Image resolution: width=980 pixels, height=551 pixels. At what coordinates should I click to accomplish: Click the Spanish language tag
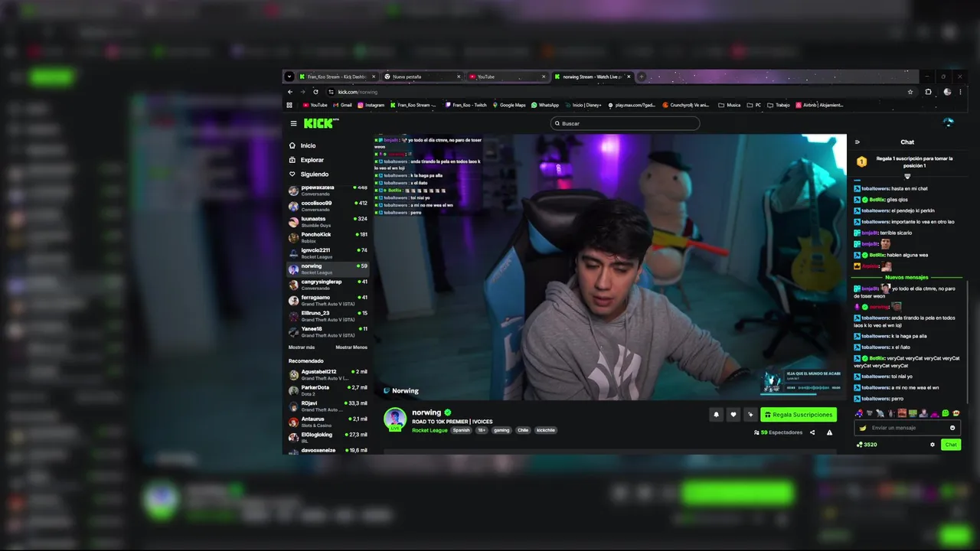pyautogui.click(x=461, y=430)
